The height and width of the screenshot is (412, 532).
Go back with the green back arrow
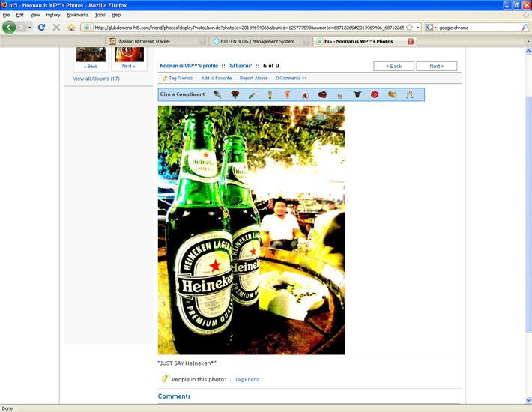click(x=9, y=28)
